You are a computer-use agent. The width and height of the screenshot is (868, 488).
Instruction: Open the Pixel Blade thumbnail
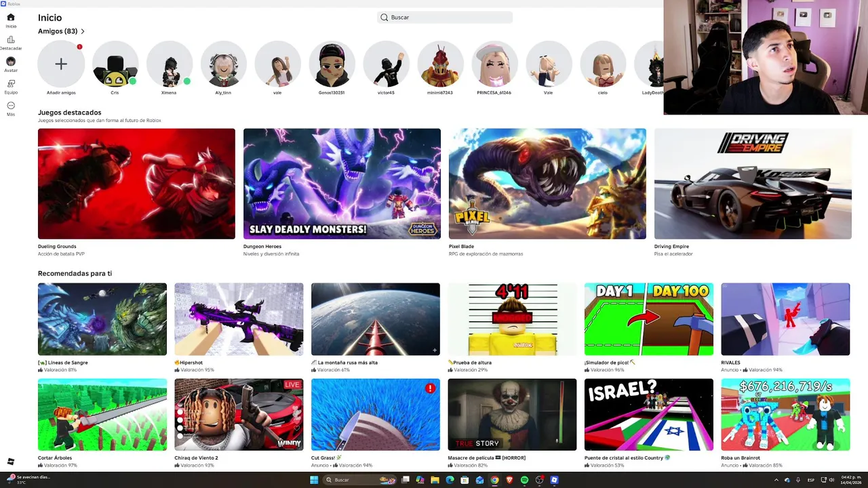pyautogui.click(x=547, y=184)
